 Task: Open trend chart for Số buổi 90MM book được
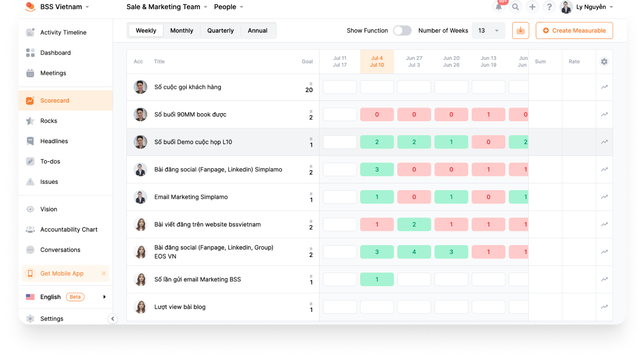tap(604, 114)
